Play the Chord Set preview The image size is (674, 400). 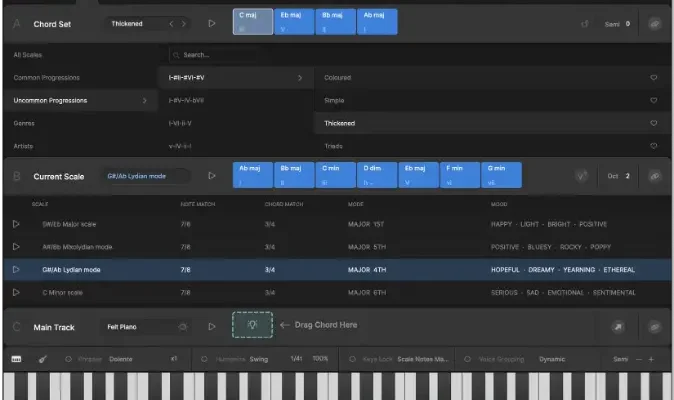coord(211,22)
